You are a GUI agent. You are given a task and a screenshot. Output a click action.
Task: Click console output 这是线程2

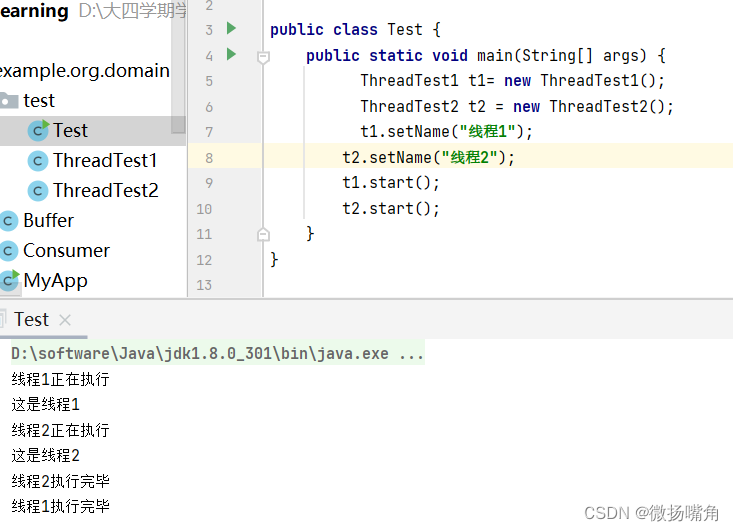(x=45, y=455)
